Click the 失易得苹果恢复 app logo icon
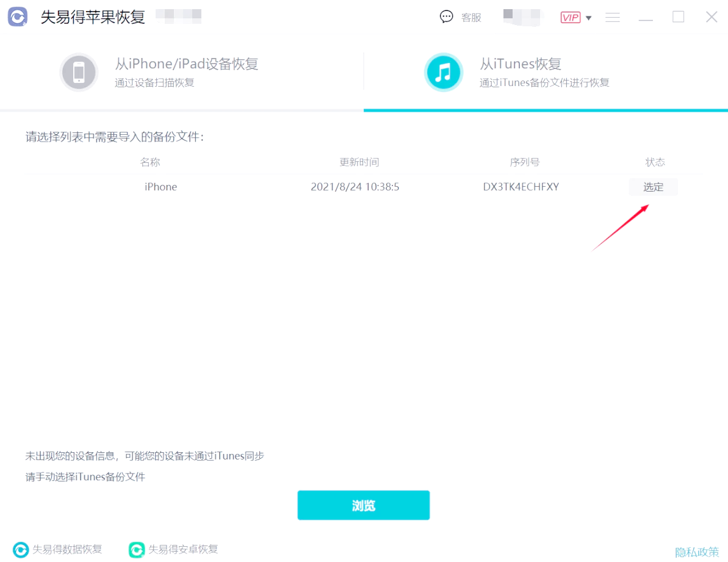The image size is (728, 562). pos(18,16)
